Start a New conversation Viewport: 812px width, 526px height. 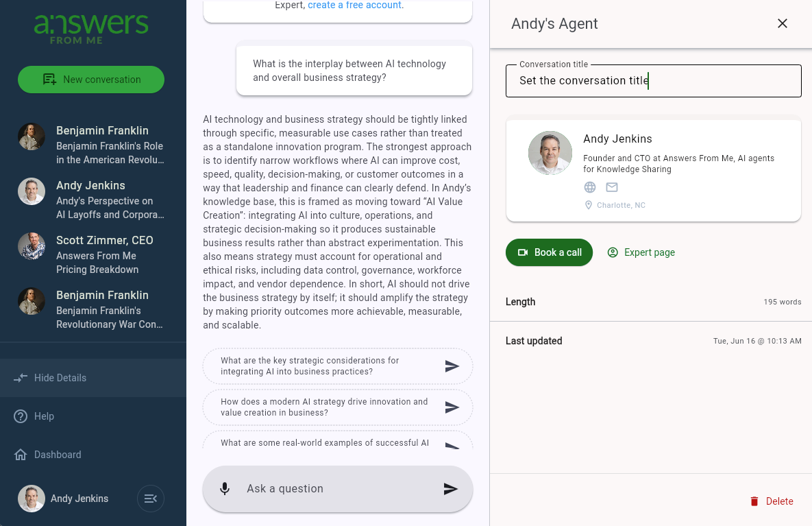point(91,80)
